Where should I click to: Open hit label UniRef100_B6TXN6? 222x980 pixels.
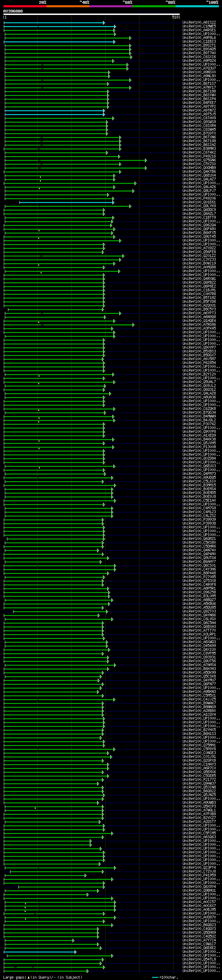pos(199,137)
